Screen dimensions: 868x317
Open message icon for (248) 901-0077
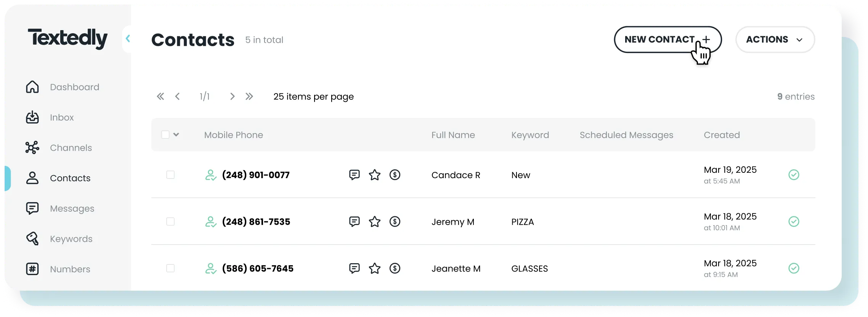point(355,175)
